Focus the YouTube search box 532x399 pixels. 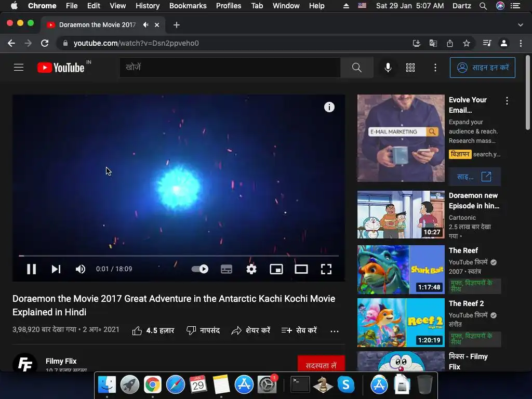tap(230, 68)
